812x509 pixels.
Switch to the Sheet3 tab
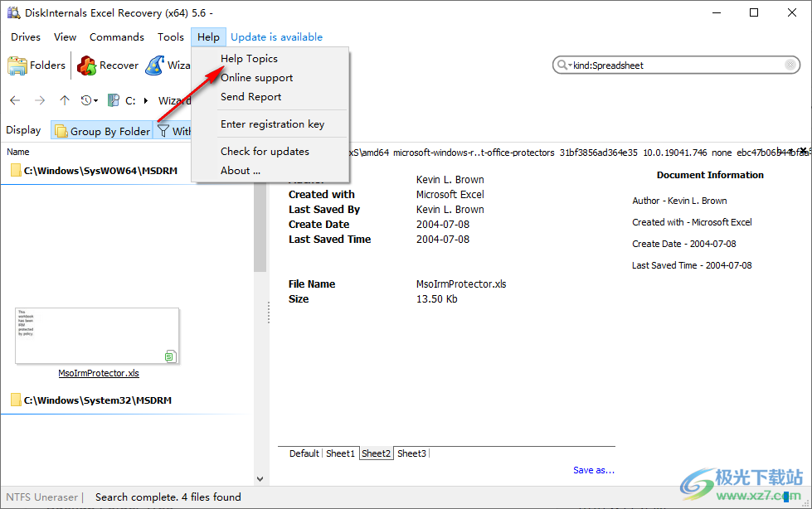pyautogui.click(x=411, y=453)
